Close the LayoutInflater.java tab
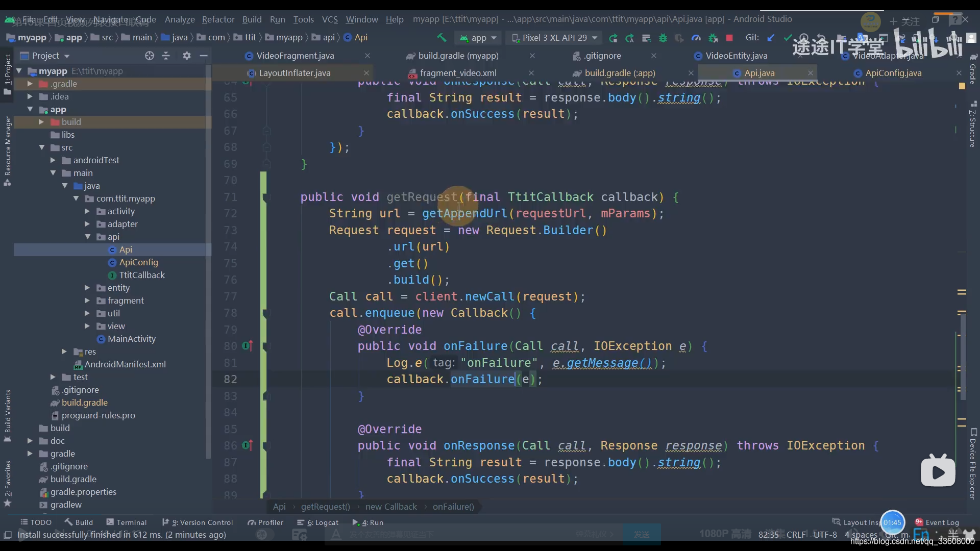 tap(366, 73)
